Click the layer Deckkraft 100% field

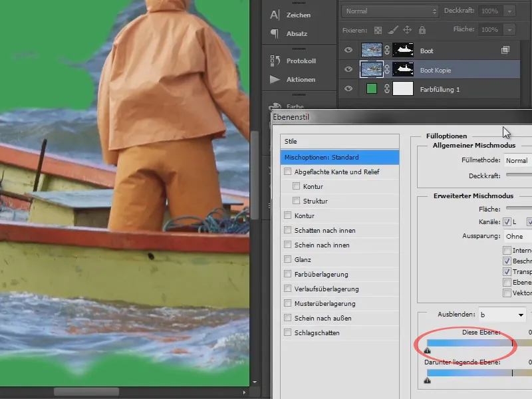pos(491,11)
